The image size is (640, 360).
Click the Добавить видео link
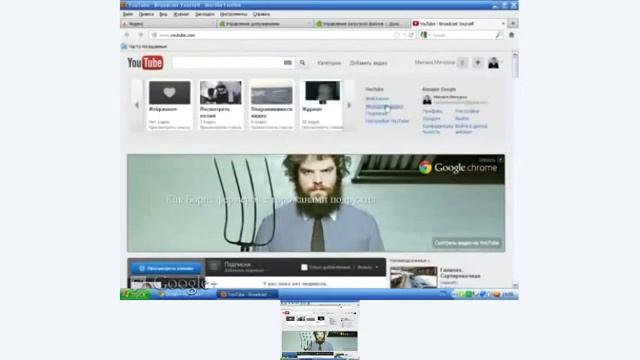coord(368,63)
